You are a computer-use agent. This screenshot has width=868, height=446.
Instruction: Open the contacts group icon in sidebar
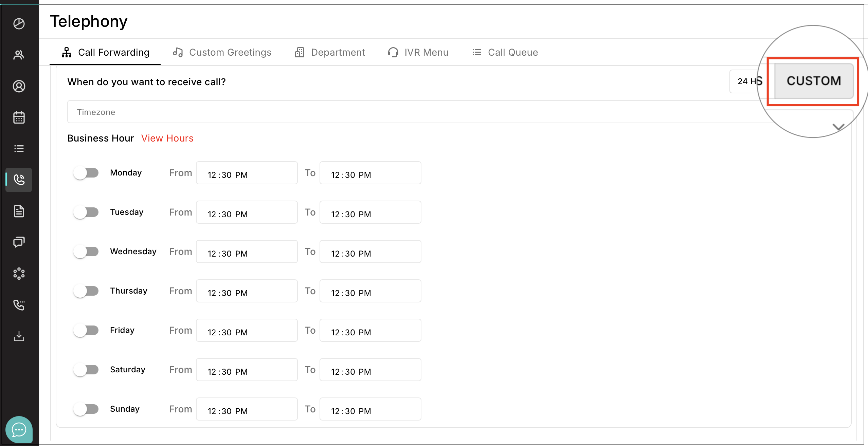[x=19, y=55]
